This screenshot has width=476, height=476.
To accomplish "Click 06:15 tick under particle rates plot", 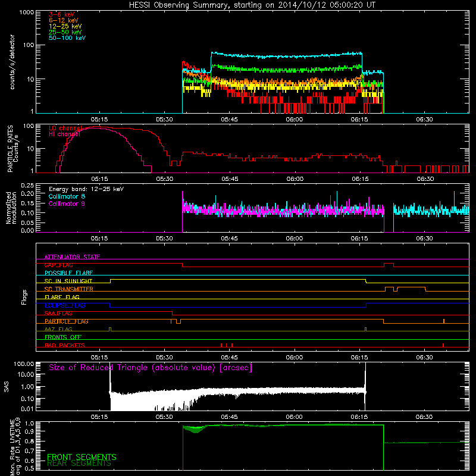I will 360,179.
